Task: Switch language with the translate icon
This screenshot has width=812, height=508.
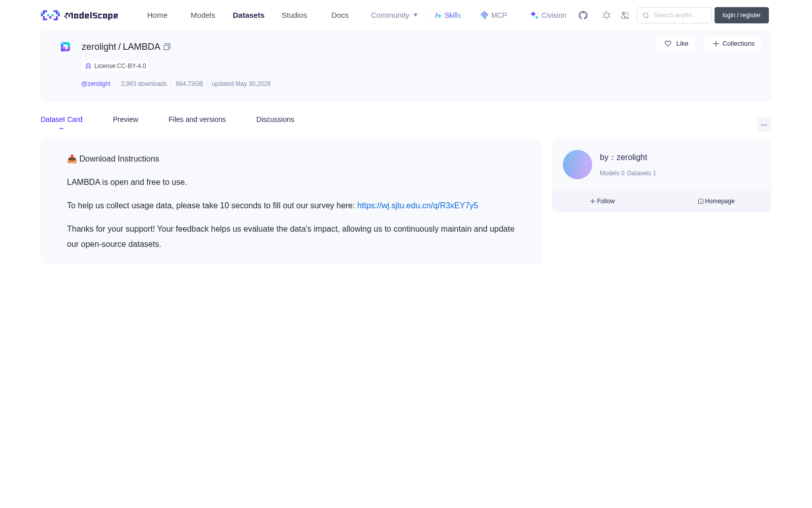Action: (x=625, y=15)
